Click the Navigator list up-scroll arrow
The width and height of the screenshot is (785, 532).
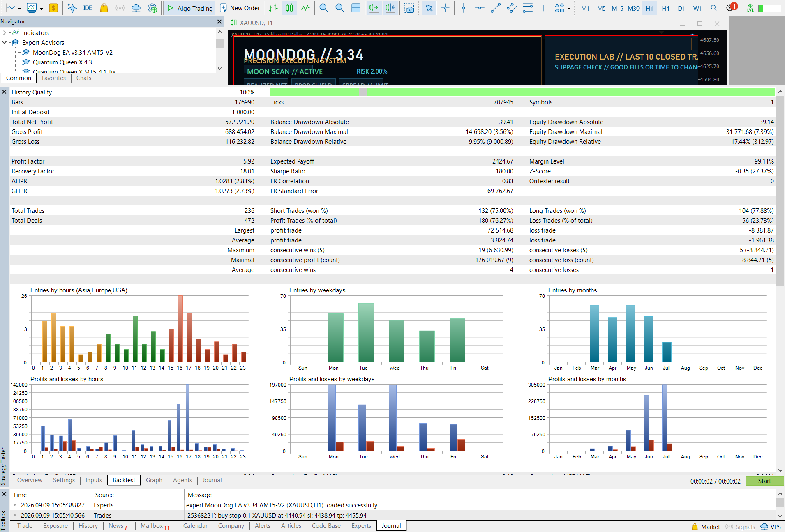[219, 32]
